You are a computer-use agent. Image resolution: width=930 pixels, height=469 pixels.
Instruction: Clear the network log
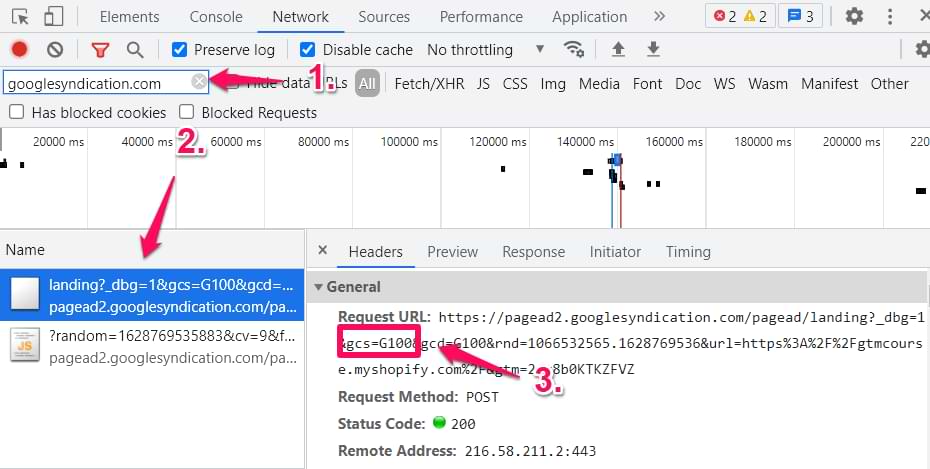pos(55,50)
